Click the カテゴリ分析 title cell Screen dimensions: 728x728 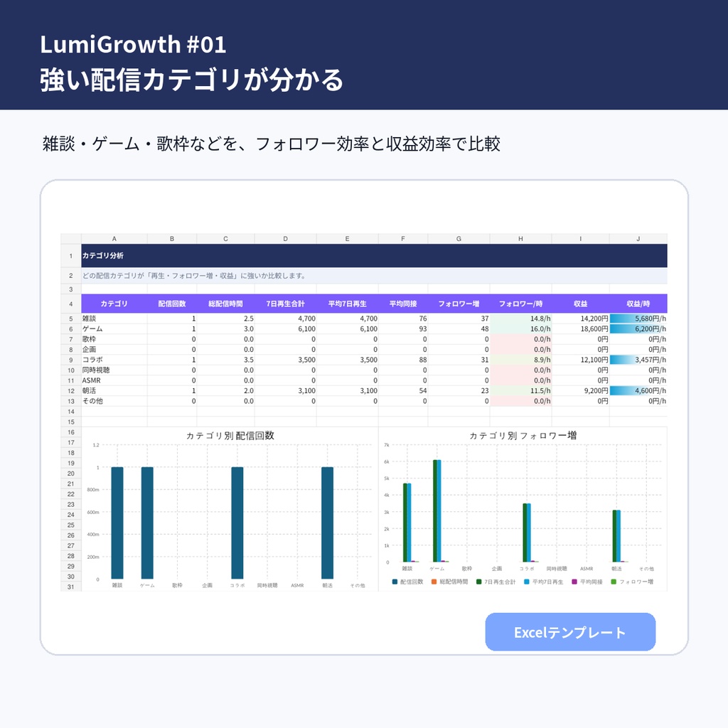[x=374, y=255]
